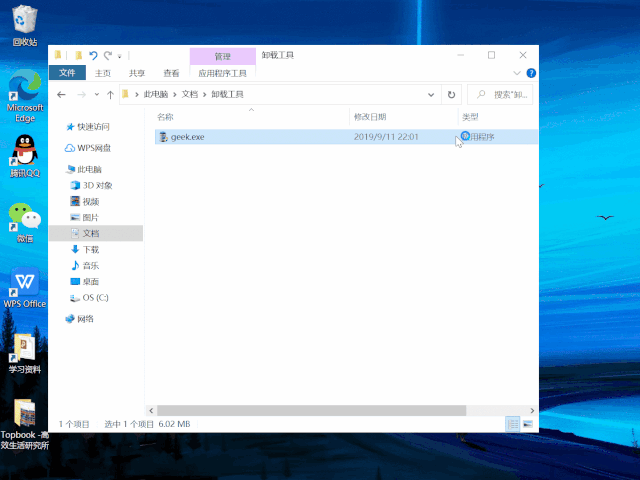Click the redo icon in the quick access toolbar
This screenshot has height=480, width=640.
pyautogui.click(x=108, y=56)
